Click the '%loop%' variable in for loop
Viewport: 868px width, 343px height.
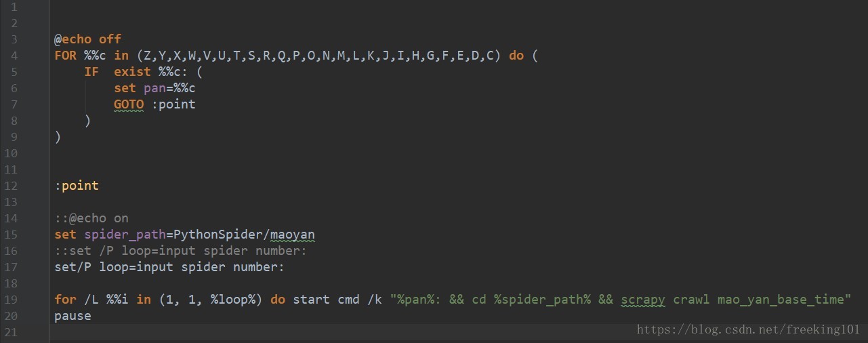pos(236,300)
